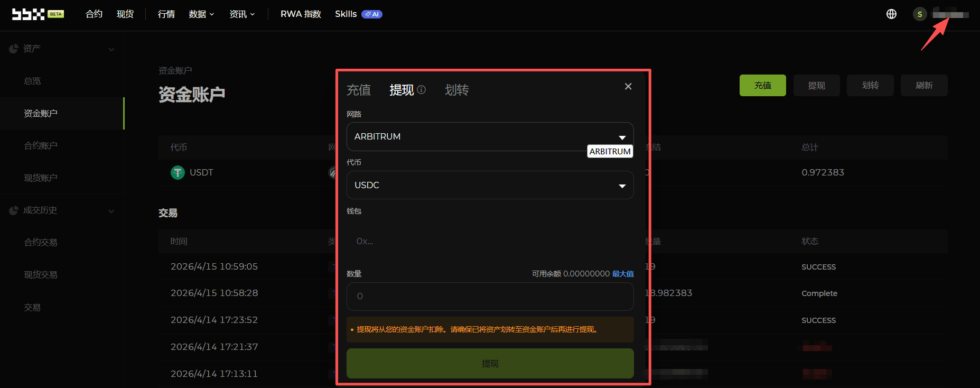
Task: Open the 网路 ARBITRUM dropdown
Action: [x=489, y=136]
